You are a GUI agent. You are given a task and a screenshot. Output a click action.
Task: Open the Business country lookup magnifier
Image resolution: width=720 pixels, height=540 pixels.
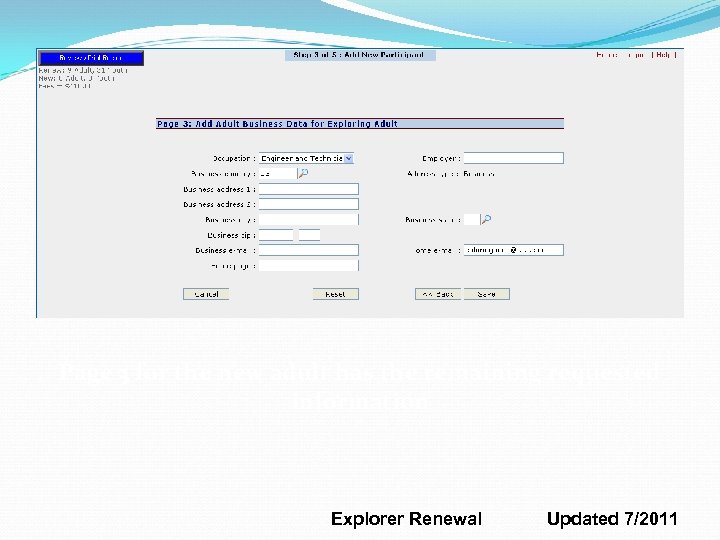pos(303,173)
